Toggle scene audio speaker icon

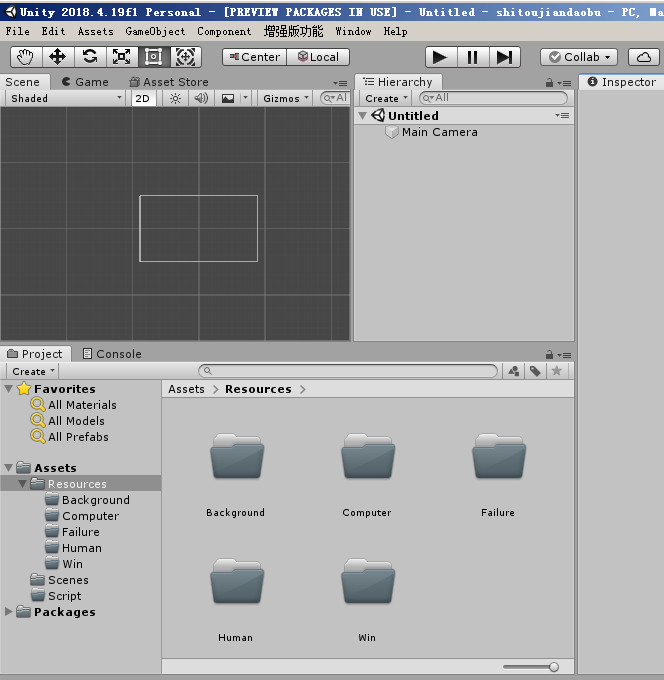click(201, 98)
